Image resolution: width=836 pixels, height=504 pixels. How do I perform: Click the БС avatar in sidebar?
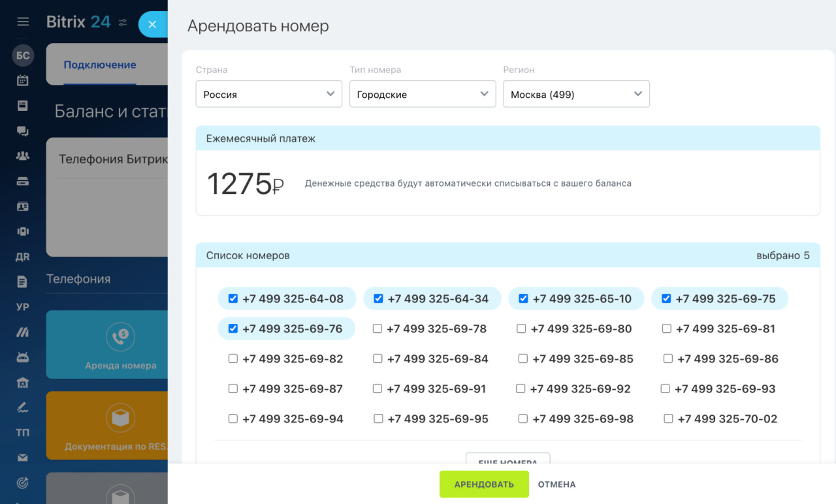coord(23,55)
